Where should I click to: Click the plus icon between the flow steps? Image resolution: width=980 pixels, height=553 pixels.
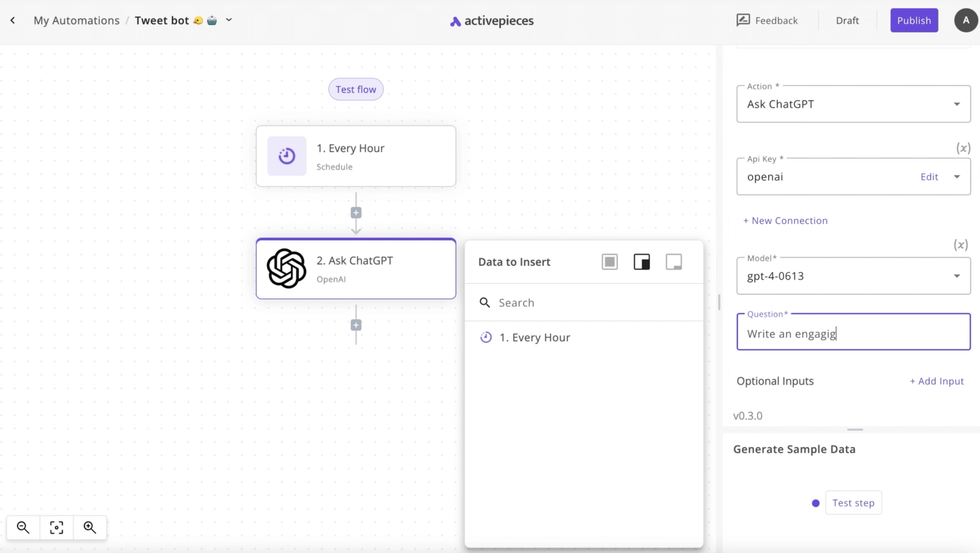click(356, 212)
